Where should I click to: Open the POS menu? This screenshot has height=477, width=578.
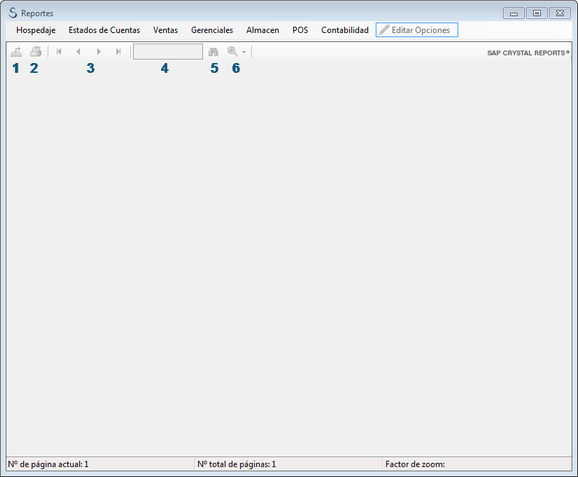(x=300, y=30)
